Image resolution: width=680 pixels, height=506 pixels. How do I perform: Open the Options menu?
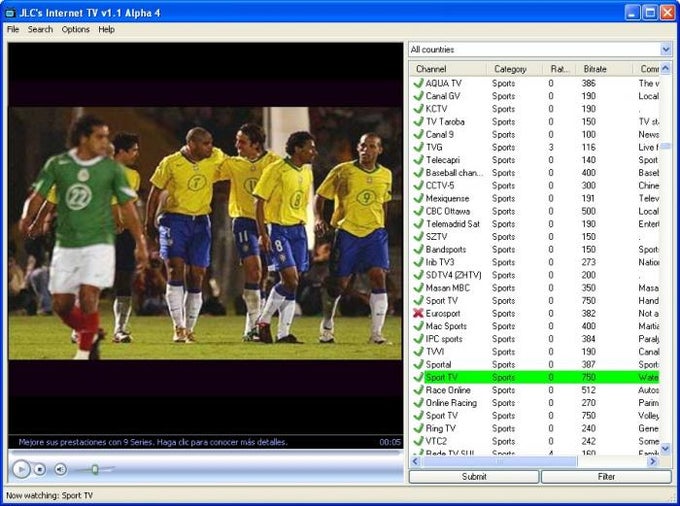click(75, 29)
